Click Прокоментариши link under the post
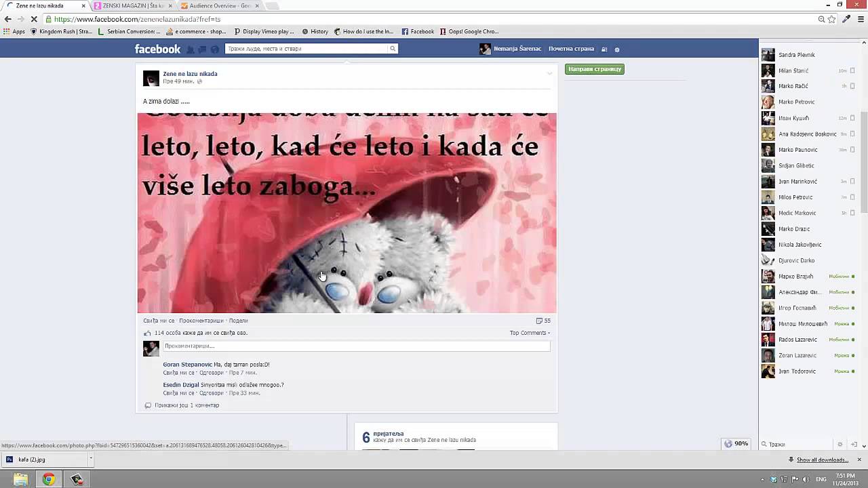The height and width of the screenshot is (488, 868). (x=201, y=321)
